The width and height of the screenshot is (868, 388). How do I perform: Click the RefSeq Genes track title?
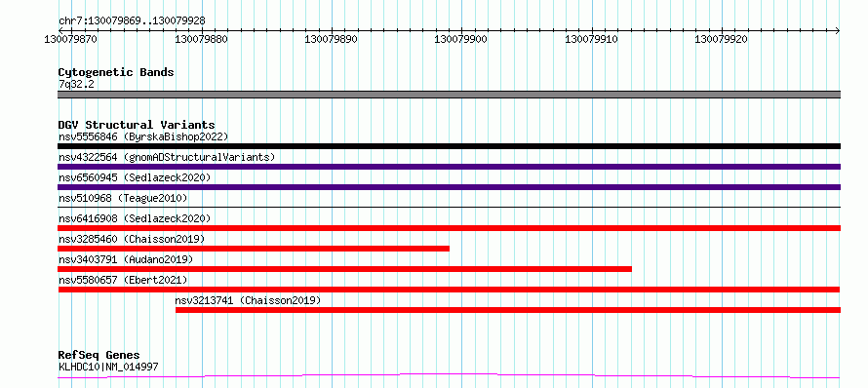99,355
